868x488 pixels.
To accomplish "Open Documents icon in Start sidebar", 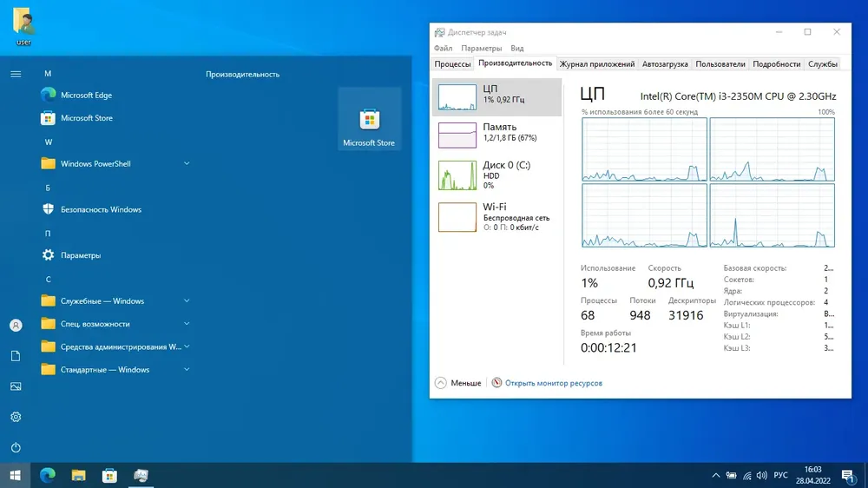I will pyautogui.click(x=16, y=356).
